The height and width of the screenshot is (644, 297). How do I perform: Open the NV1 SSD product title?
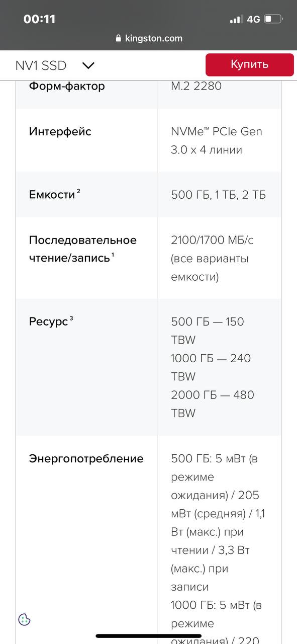click(x=41, y=65)
